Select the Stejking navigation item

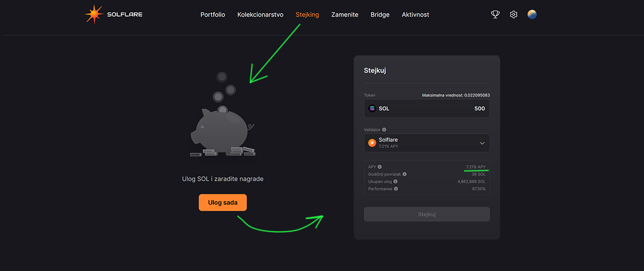click(307, 15)
